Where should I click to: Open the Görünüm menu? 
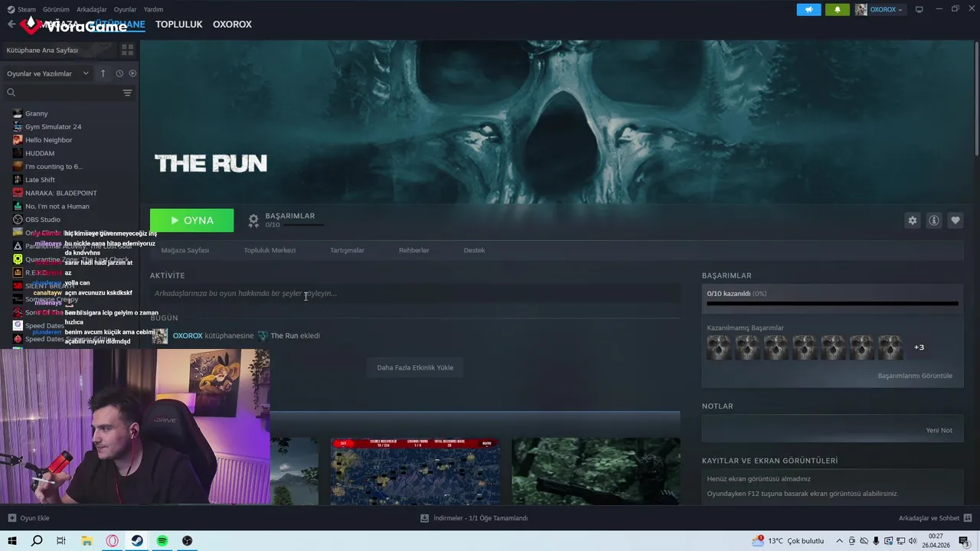[x=56, y=9]
